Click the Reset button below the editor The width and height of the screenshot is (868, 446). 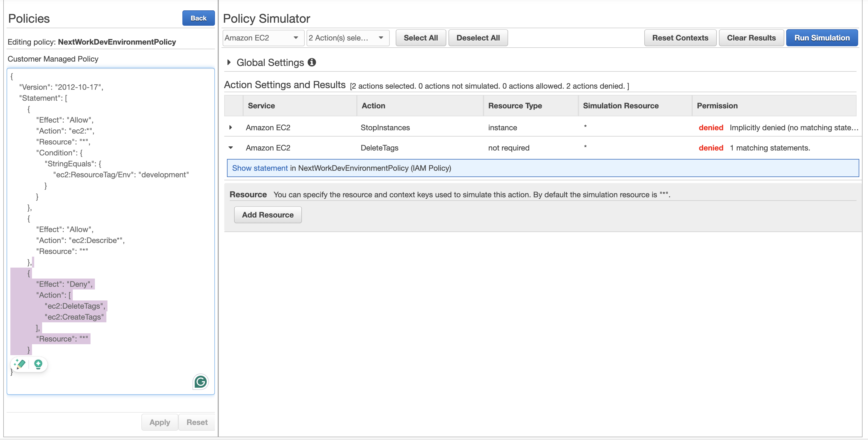coord(197,422)
